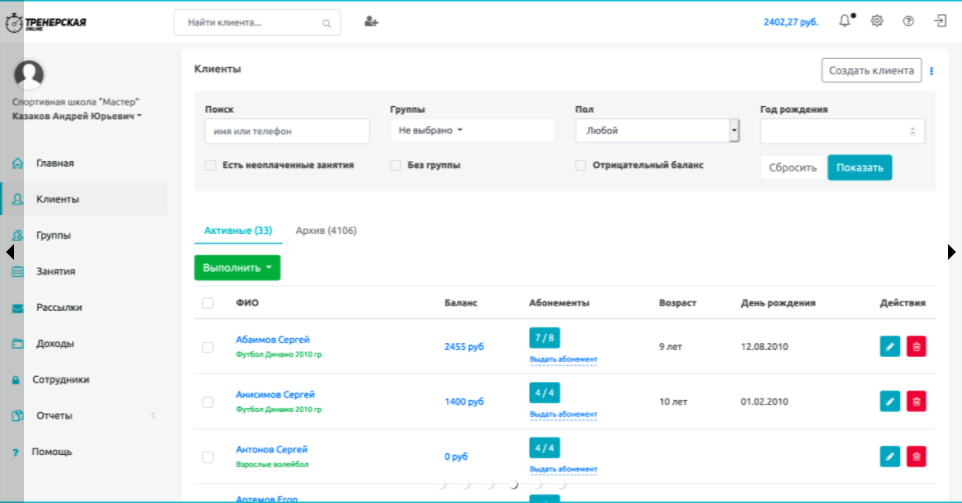Click the logout icon
The width and height of the screenshot is (962, 503).
pos(940,21)
